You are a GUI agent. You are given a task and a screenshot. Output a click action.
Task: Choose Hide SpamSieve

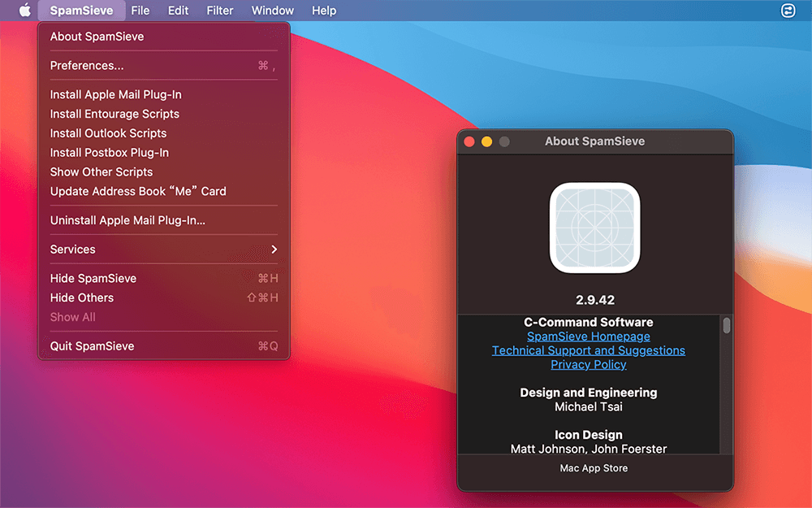164,278
